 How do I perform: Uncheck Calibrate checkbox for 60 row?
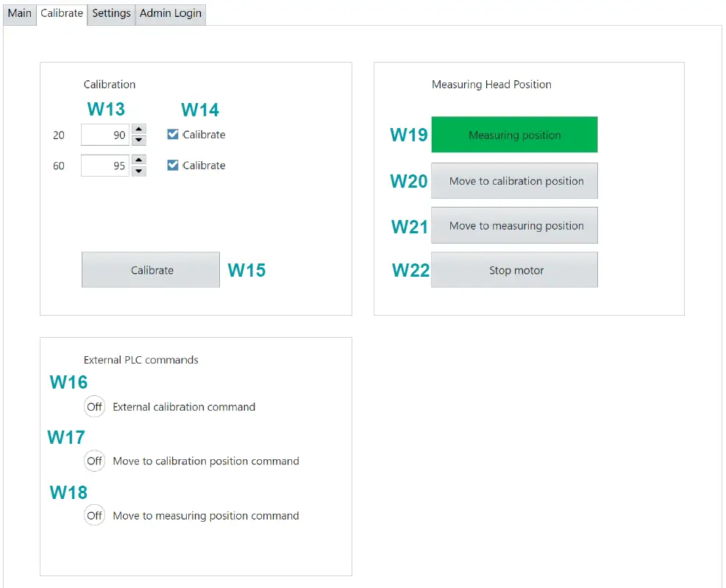tap(173, 166)
